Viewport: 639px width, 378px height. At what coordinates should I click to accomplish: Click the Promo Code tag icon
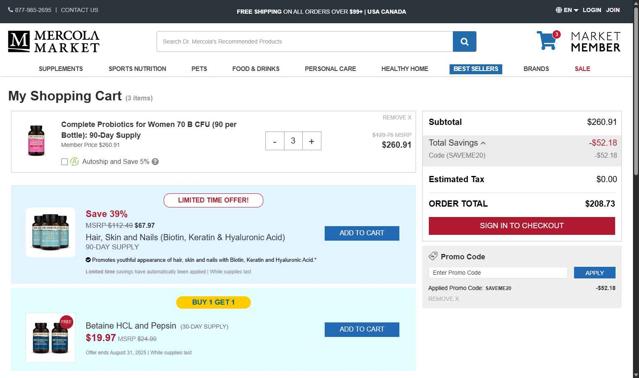(x=433, y=256)
